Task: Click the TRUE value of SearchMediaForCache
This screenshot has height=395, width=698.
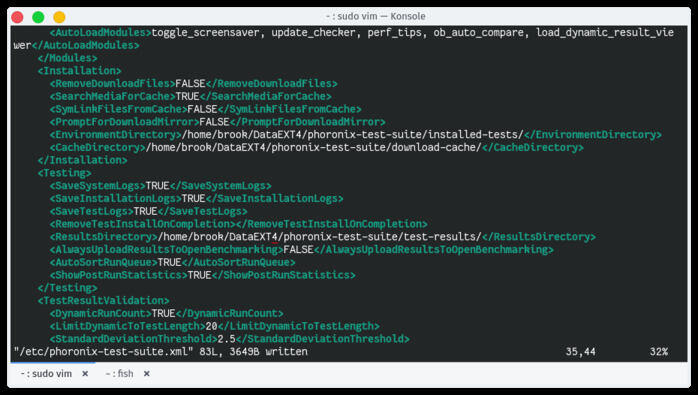Action: point(187,96)
